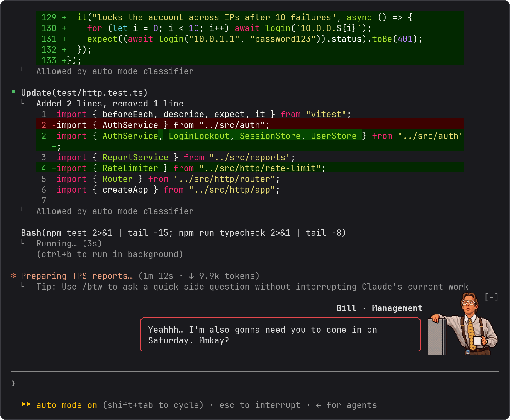This screenshot has width=510, height=420.
Task: Click the green bullet beside Update(test/http.test.ts)
Action: (13, 92)
